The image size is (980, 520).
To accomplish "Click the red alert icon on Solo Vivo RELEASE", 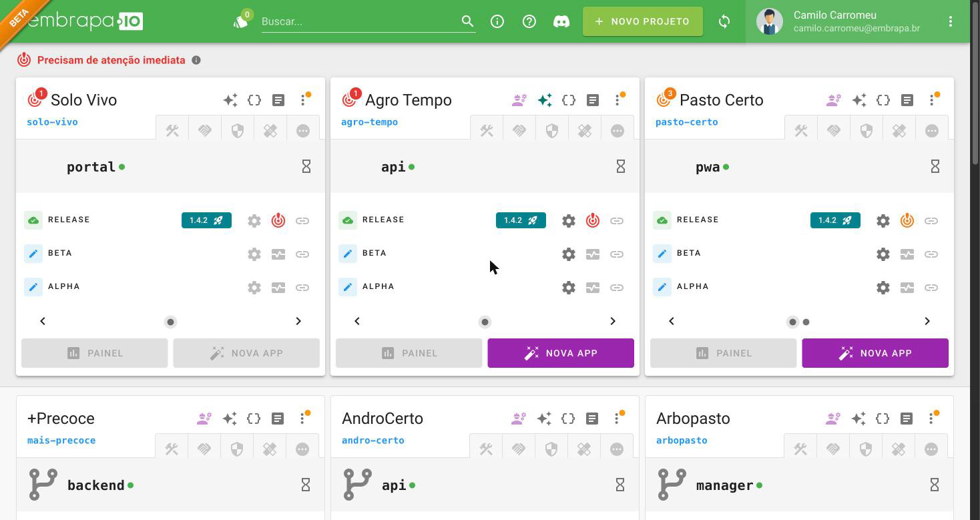I will point(278,220).
